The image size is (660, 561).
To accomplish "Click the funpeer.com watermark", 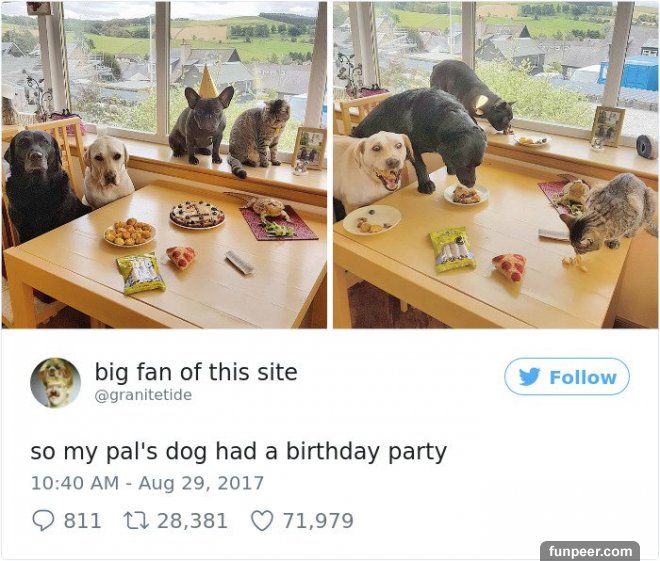I will pyautogui.click(x=590, y=551).
